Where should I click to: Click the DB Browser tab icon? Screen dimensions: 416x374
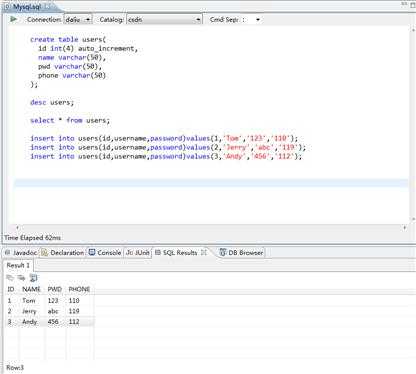[x=223, y=252]
